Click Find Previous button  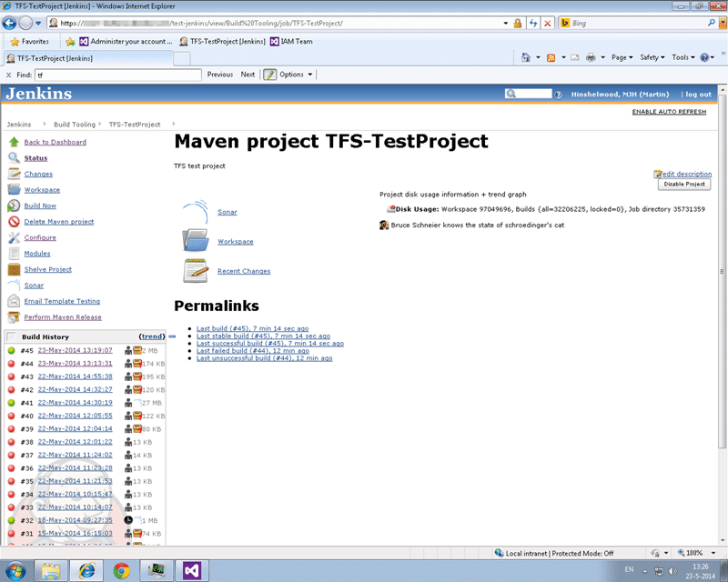(x=220, y=75)
